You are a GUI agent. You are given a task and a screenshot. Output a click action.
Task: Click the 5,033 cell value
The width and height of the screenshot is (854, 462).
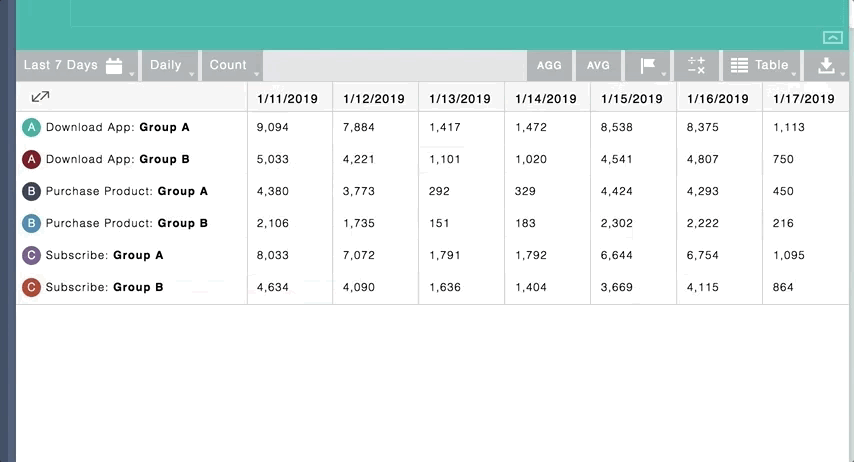(x=273, y=160)
